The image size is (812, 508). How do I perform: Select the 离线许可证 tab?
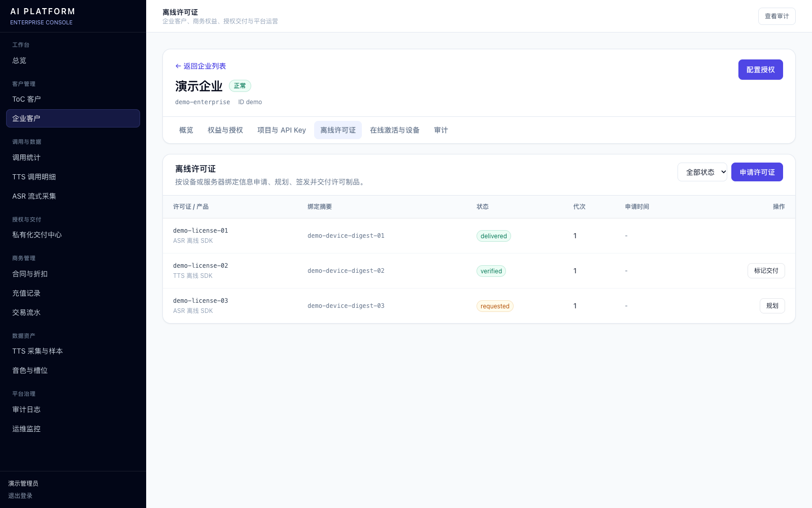tap(338, 130)
